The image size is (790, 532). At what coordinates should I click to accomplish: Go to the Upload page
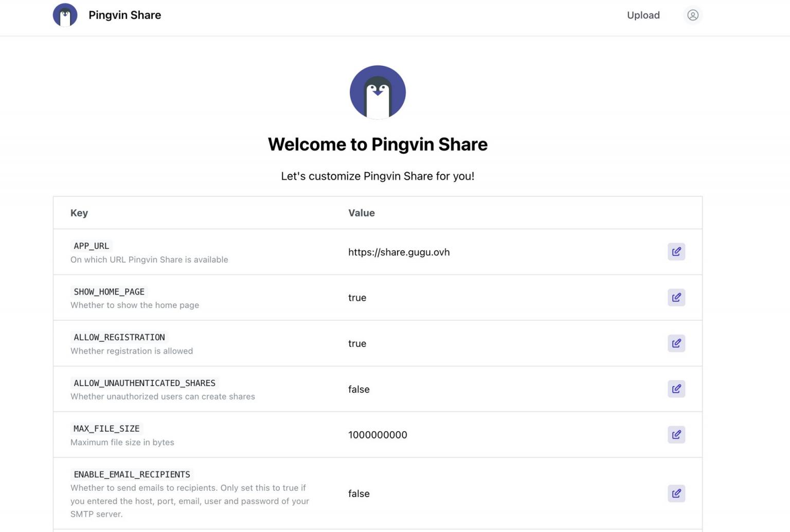(x=643, y=15)
